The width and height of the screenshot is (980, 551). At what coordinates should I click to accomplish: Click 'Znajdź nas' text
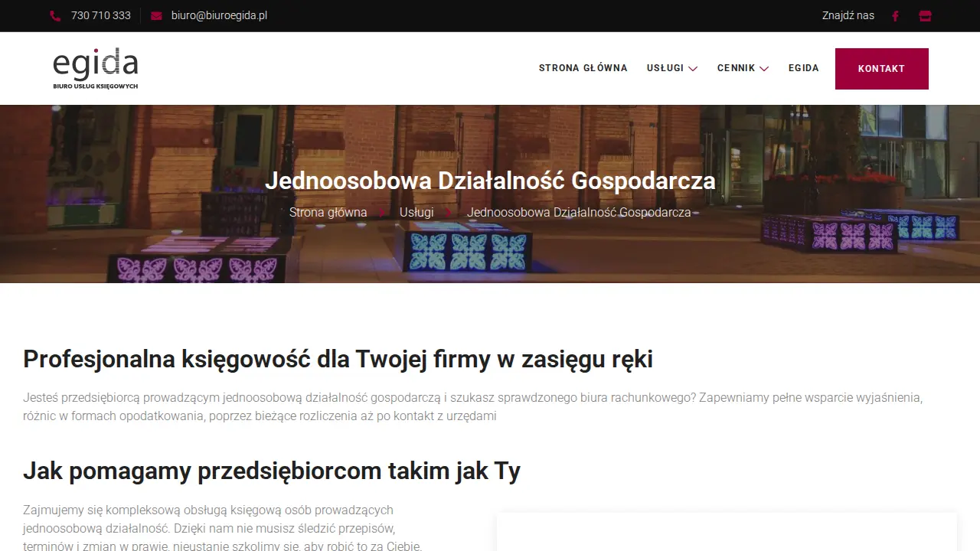pyautogui.click(x=848, y=15)
